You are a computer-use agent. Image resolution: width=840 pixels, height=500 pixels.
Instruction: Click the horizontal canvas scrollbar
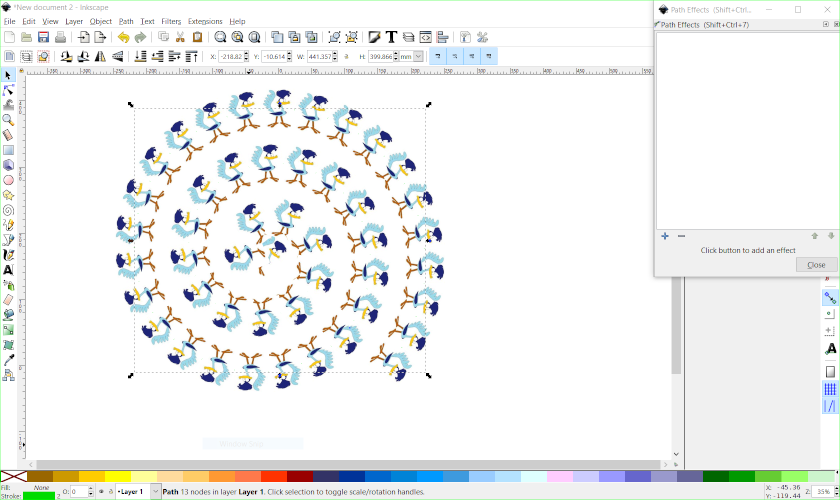click(x=348, y=465)
